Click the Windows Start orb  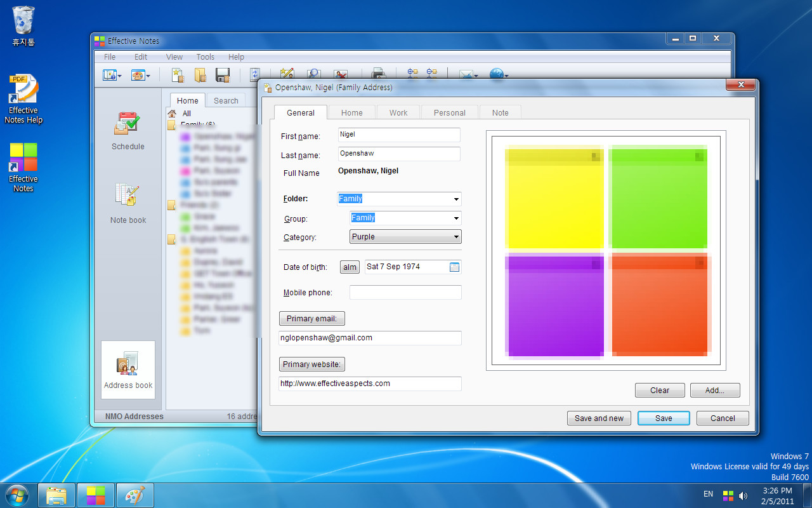pos(17,495)
